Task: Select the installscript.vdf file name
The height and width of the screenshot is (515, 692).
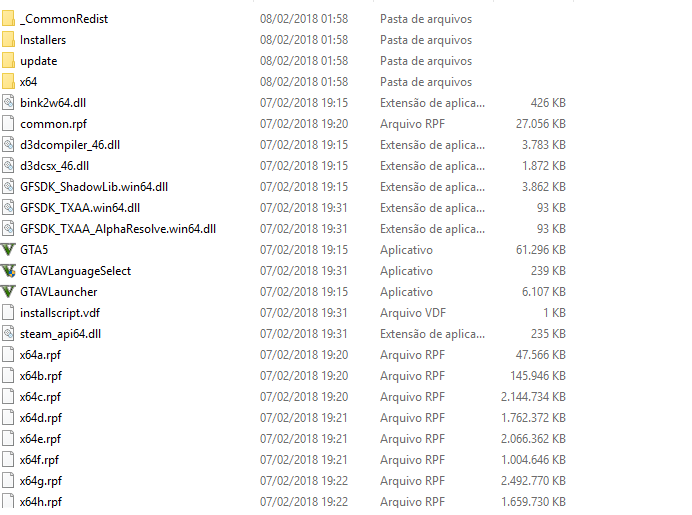Action: coord(60,313)
